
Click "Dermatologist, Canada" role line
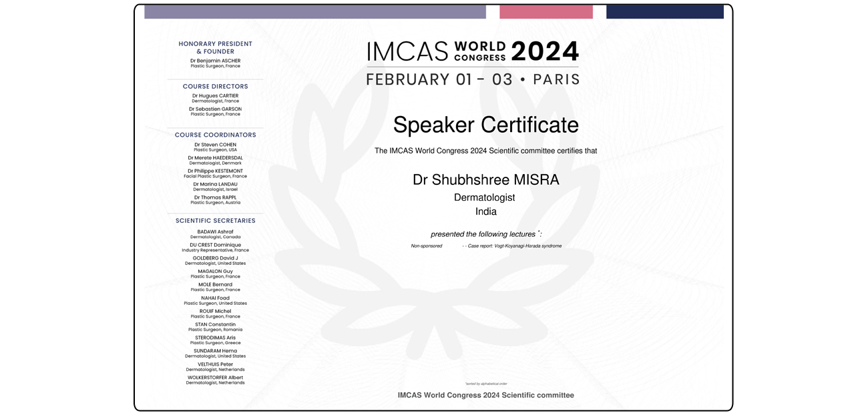(x=215, y=237)
